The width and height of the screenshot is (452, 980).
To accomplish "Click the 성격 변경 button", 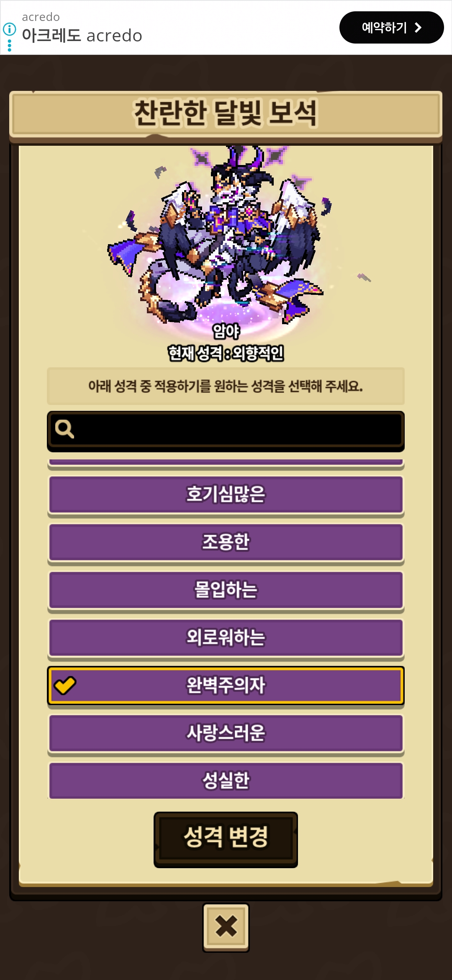I will 226,839.
